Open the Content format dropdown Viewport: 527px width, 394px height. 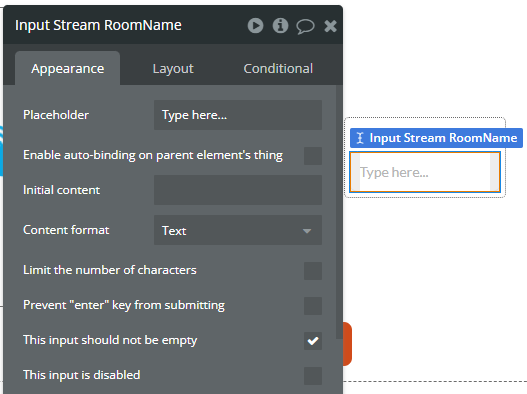[x=238, y=230]
